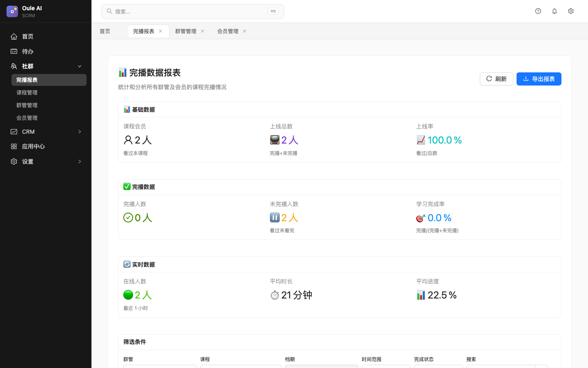Click the Oule AI logo icon
This screenshot has width=588, height=368.
tap(12, 11)
